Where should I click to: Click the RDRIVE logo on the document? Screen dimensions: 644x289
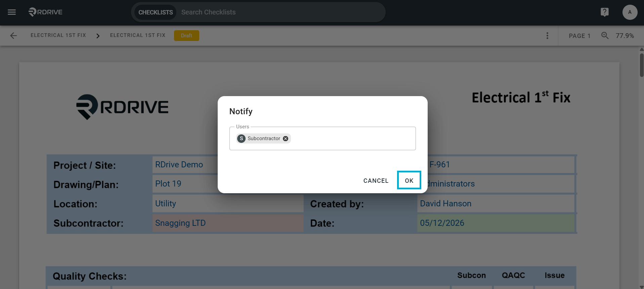coord(122,107)
